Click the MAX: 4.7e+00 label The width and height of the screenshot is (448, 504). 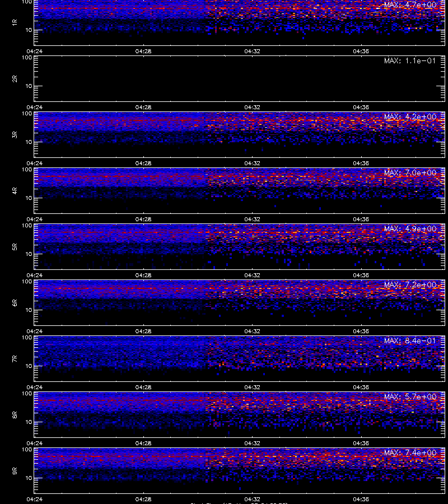pos(410,5)
